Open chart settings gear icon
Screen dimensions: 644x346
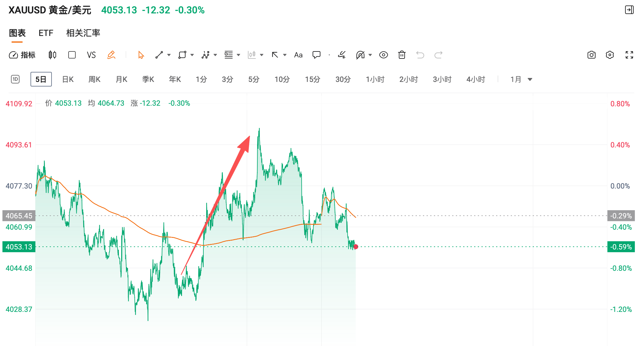pyautogui.click(x=610, y=55)
